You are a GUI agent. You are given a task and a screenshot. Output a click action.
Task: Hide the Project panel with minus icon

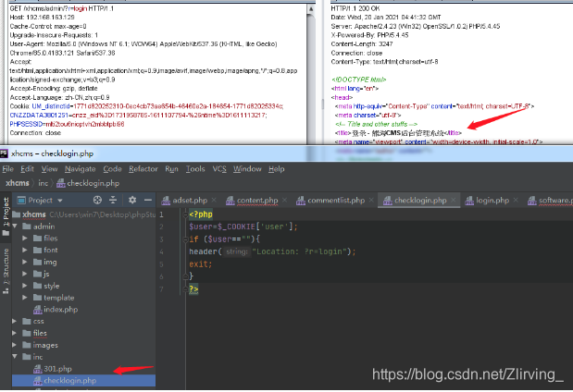147,200
